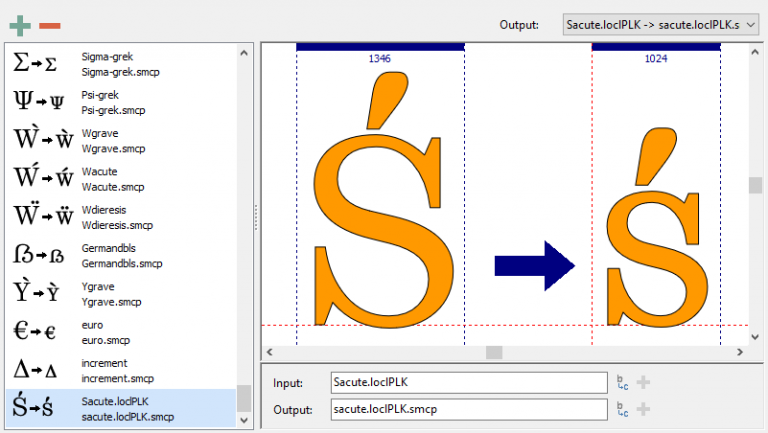This screenshot has height=433, width=768.
Task: Click preview horizontal scrollbar right arrow
Action: point(739,352)
